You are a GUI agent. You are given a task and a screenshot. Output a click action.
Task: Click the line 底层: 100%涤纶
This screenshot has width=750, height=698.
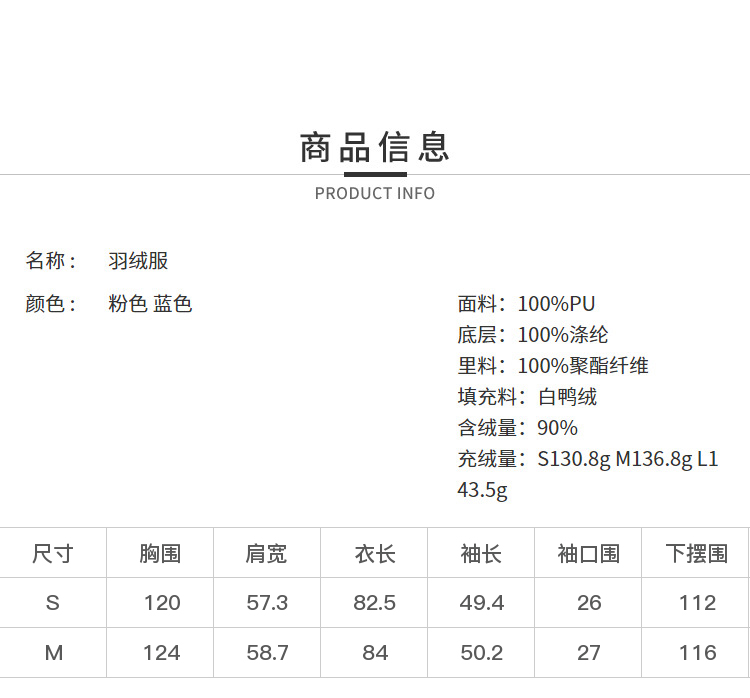pos(533,335)
